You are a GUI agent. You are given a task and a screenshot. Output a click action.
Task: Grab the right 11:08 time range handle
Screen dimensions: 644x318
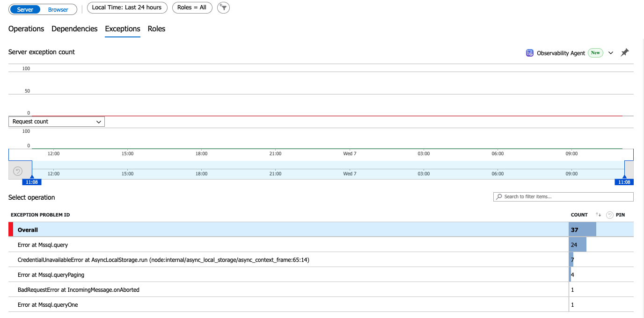tap(624, 182)
